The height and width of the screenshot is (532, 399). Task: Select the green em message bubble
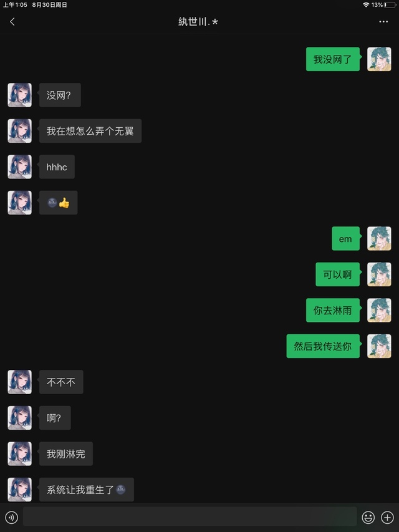tap(346, 238)
